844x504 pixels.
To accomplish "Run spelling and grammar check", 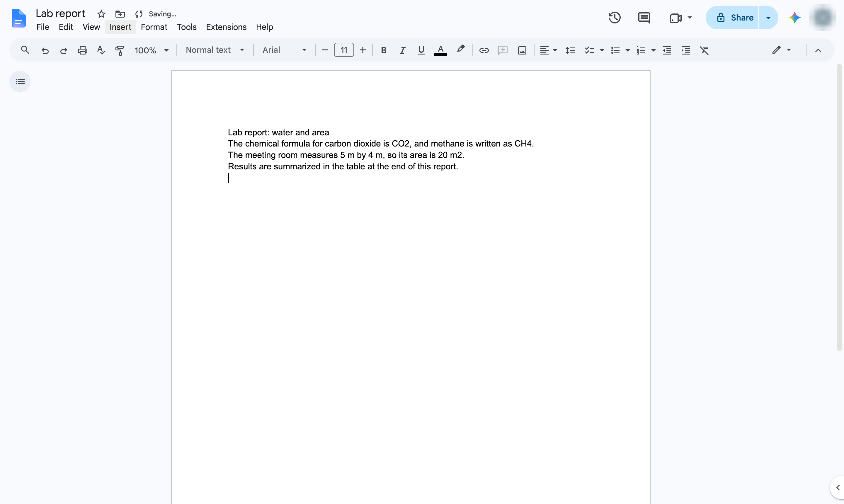I will 101,50.
